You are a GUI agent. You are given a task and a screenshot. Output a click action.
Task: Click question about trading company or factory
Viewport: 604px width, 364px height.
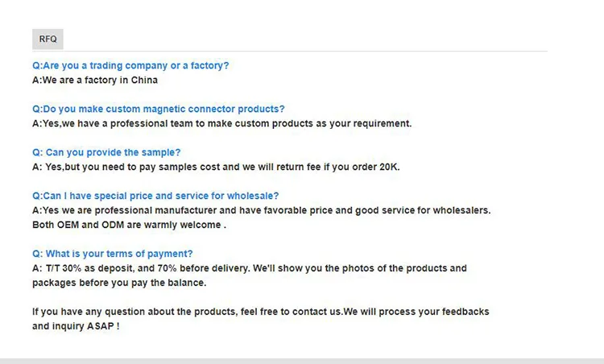[x=130, y=65]
